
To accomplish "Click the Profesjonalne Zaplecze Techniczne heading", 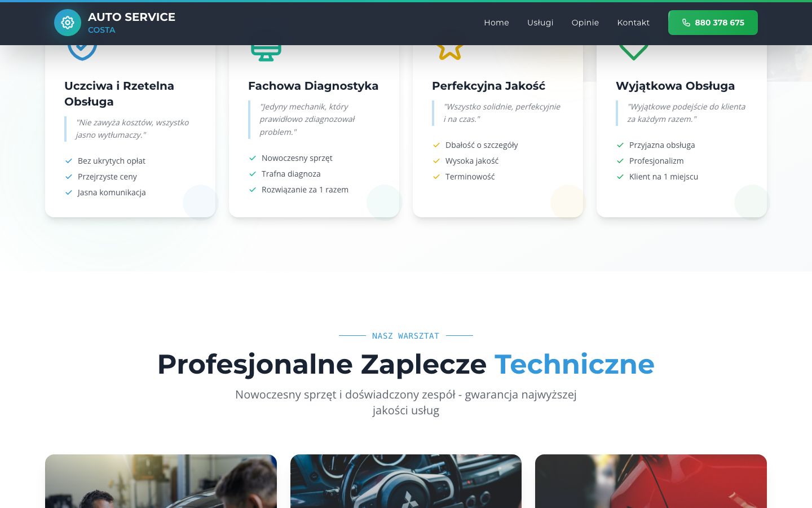I will (406, 364).
